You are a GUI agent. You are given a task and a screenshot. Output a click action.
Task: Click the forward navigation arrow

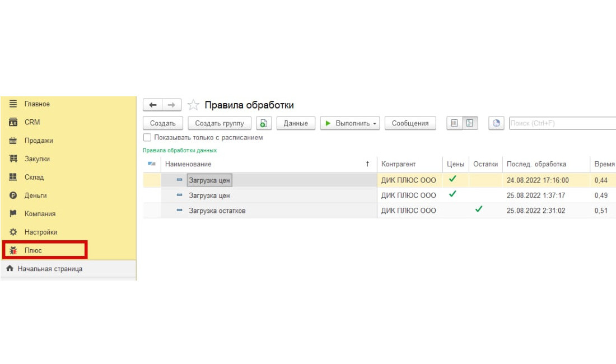(172, 105)
